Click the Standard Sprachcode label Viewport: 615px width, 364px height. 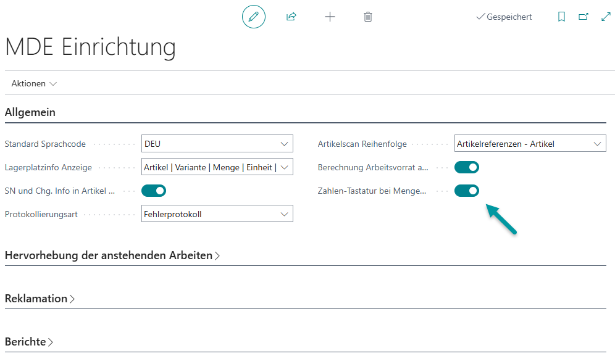coord(45,144)
